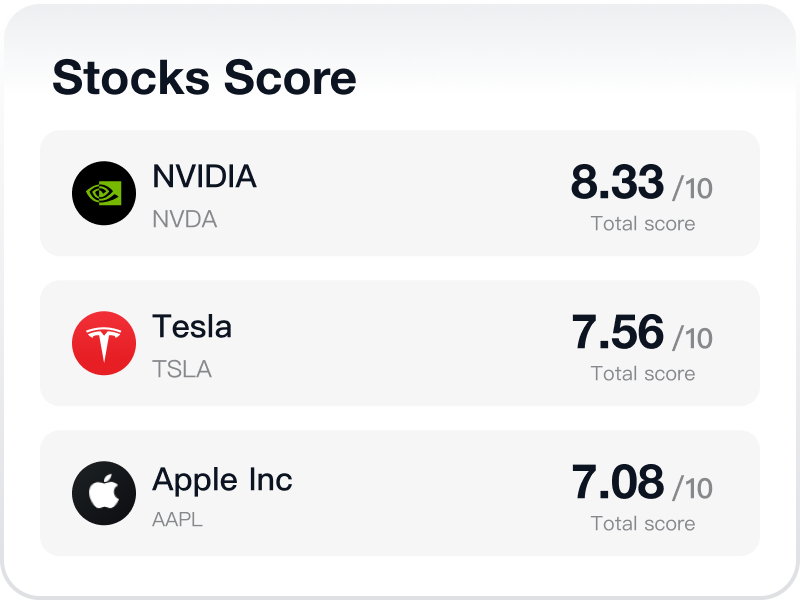Select the NVIDIA company name
800x600 pixels.
tap(204, 177)
